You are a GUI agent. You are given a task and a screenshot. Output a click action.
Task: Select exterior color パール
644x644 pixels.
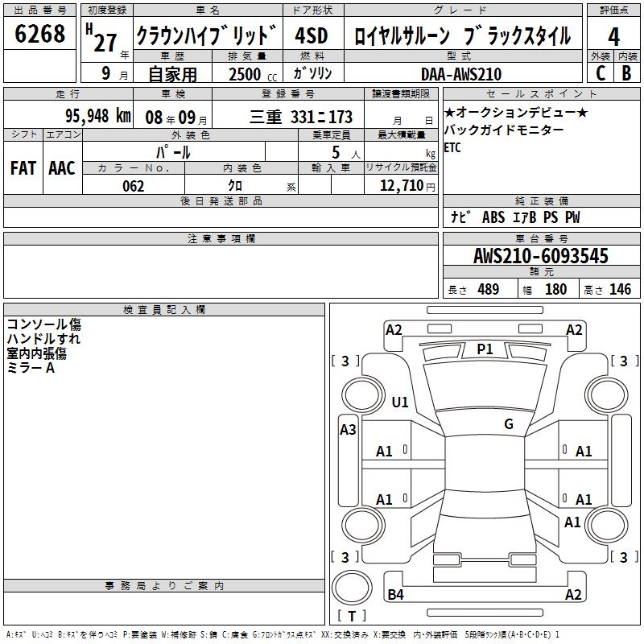173,152
